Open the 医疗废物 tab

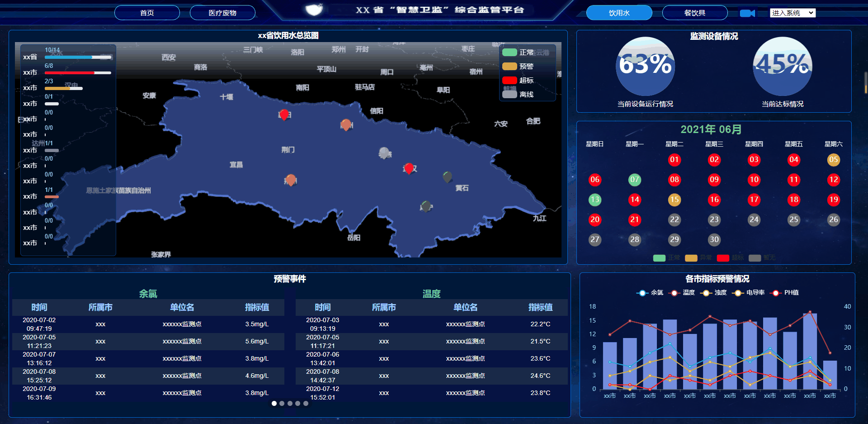(x=222, y=13)
